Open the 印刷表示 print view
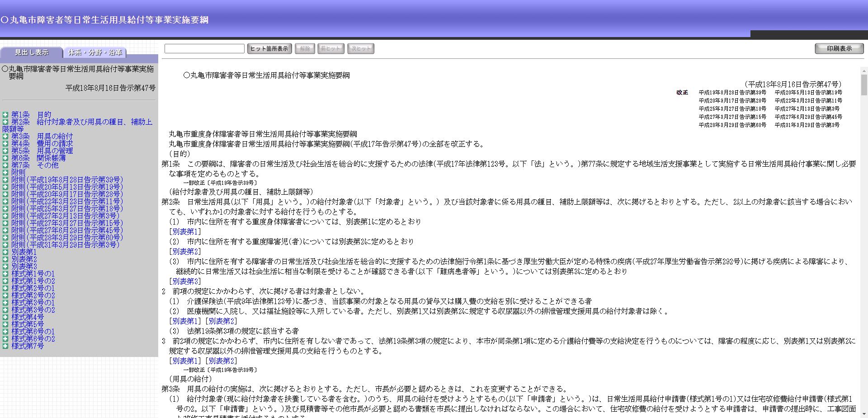Viewport: 868px width, 418px height. (x=839, y=48)
